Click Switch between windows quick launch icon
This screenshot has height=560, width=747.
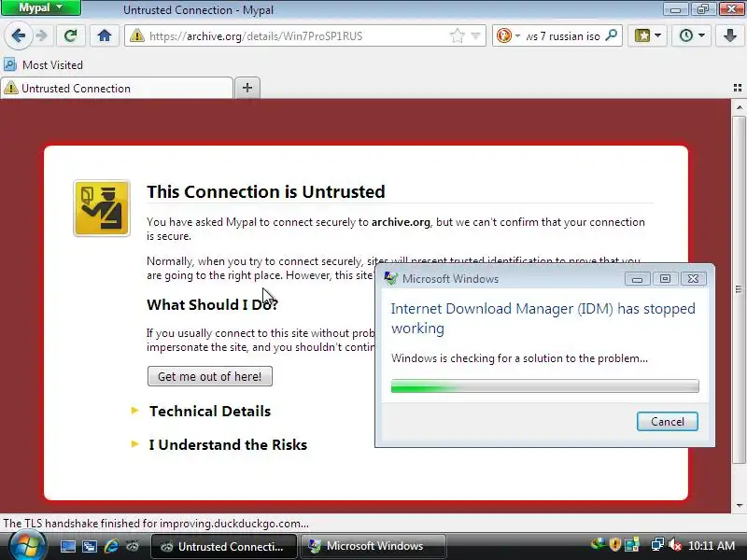pos(89,546)
